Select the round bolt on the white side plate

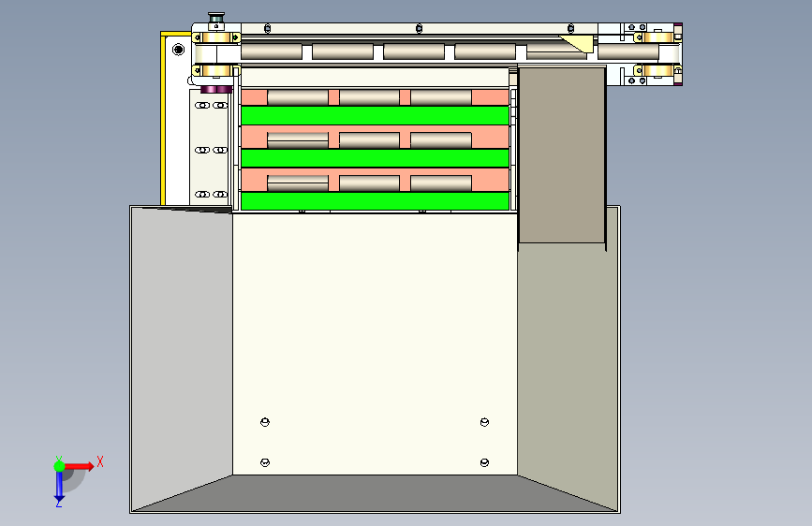click(178, 50)
